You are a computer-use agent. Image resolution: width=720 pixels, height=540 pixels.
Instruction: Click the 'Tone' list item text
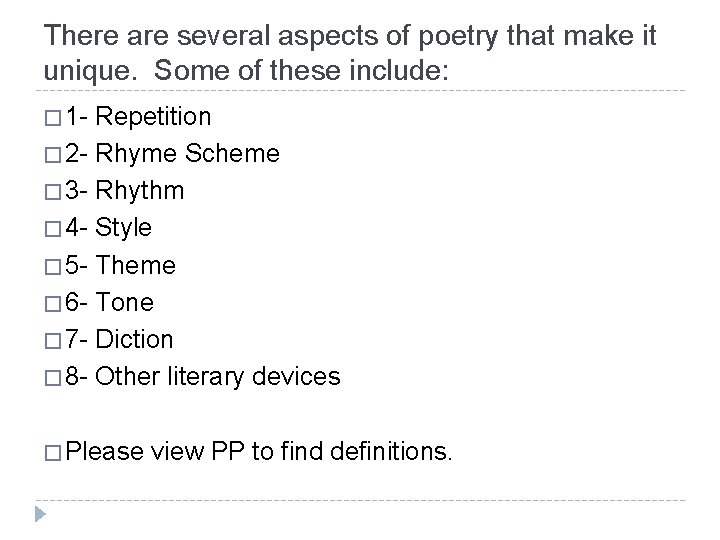coord(127,302)
